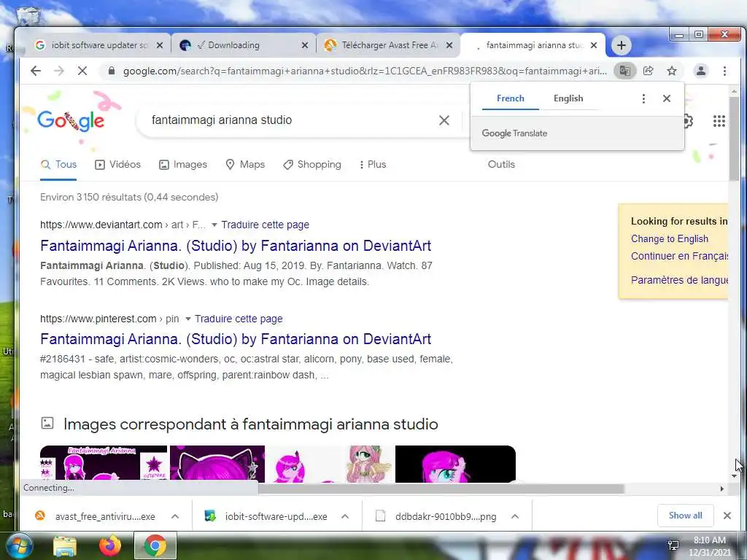
Task: Open Windows Explorer from the taskbar
Action: tap(65, 546)
